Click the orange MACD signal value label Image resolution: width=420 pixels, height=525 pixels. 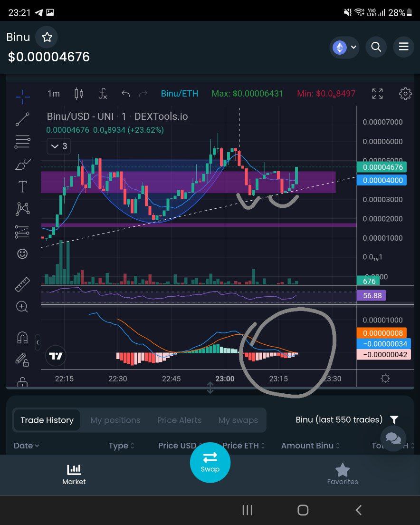382,333
